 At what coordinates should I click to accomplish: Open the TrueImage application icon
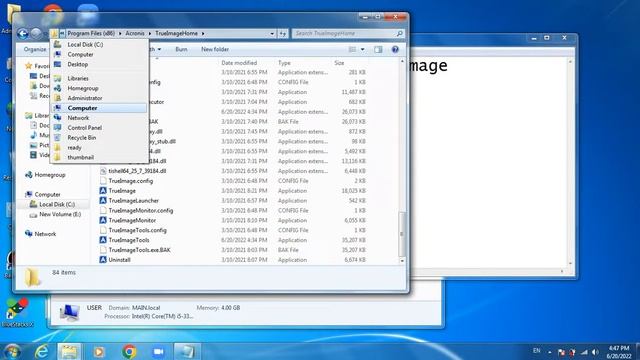(x=103, y=191)
